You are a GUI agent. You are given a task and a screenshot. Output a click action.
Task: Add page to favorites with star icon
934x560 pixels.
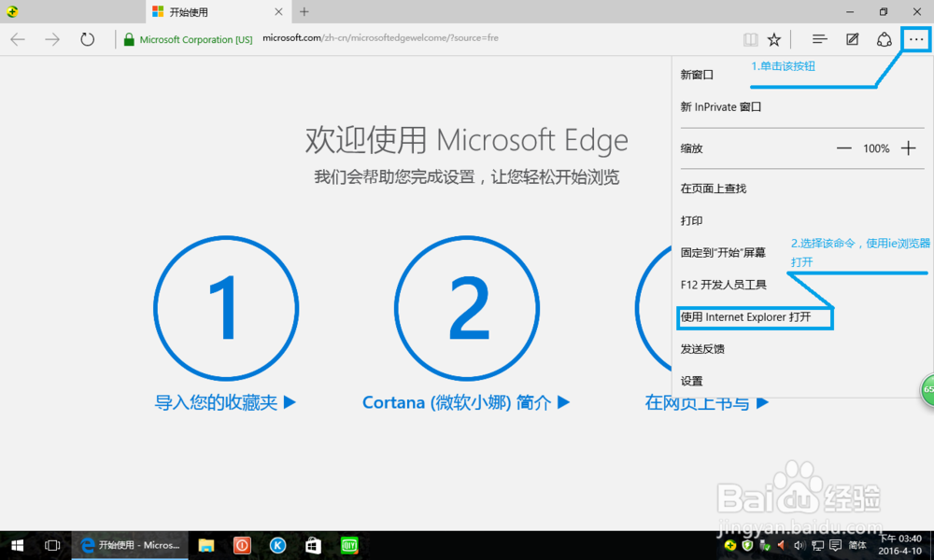pos(773,40)
